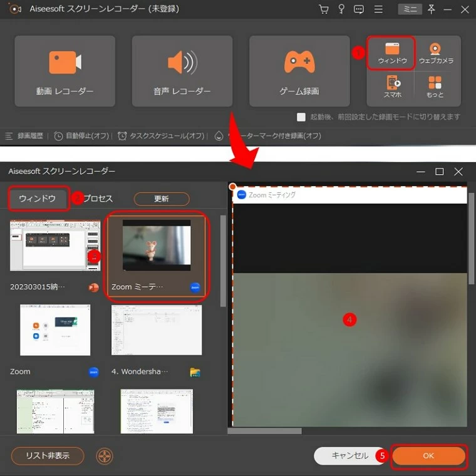
Task: Click the key registration icon
Action: click(341, 9)
